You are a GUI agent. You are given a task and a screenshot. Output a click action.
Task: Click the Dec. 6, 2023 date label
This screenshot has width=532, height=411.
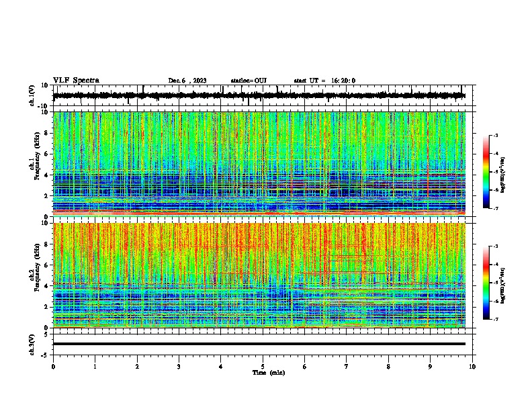click(187, 81)
